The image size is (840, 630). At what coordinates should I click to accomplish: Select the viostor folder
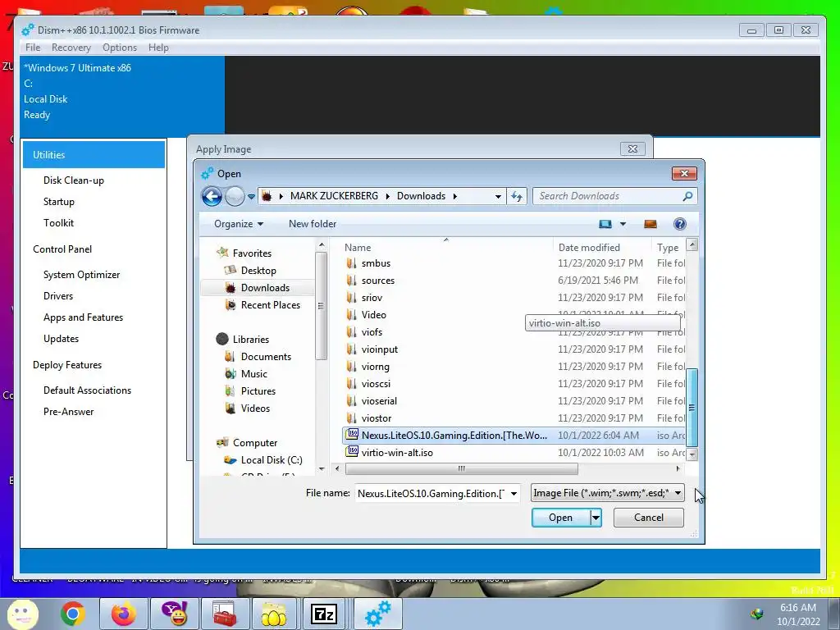point(376,418)
